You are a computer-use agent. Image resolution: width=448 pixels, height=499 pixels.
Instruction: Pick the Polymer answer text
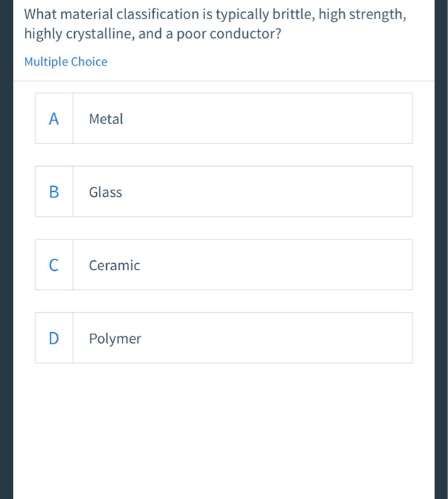tap(115, 339)
